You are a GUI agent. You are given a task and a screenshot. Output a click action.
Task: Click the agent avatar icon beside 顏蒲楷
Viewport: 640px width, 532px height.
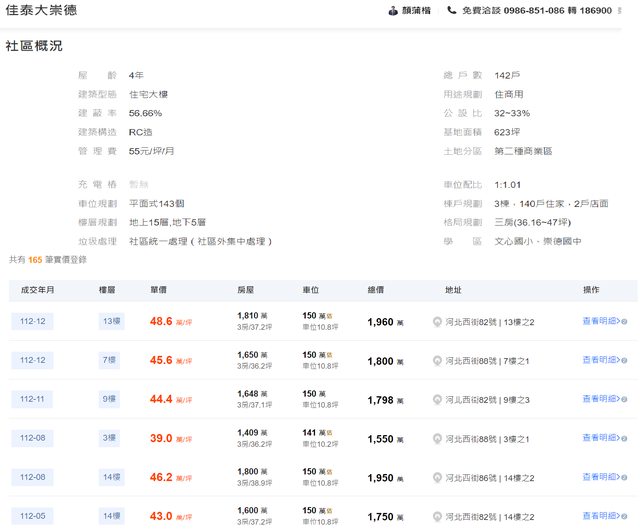coord(393,11)
